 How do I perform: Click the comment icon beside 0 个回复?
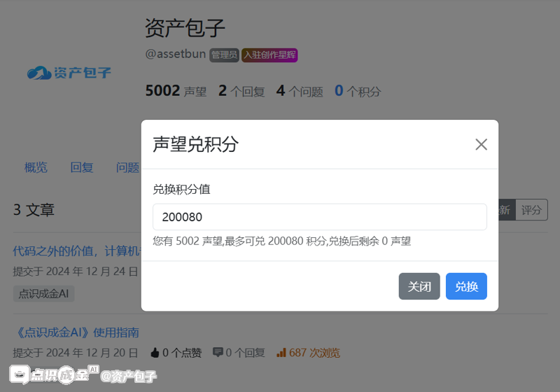pos(218,352)
